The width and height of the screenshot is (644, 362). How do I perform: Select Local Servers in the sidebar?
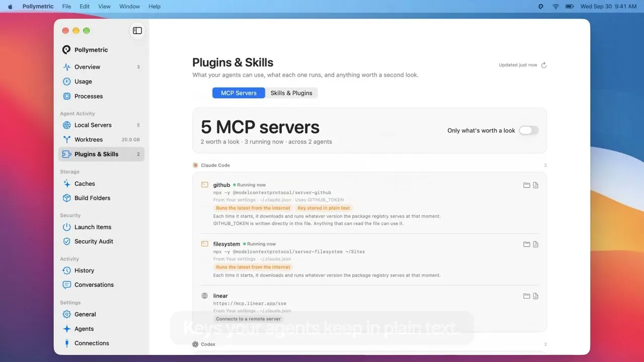pos(101,125)
